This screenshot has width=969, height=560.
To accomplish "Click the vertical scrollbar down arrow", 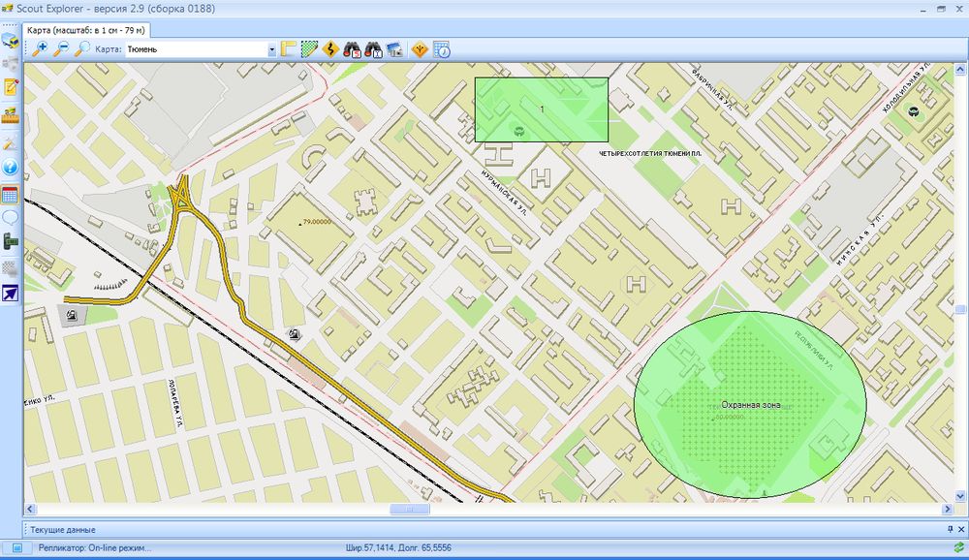I will point(960,496).
